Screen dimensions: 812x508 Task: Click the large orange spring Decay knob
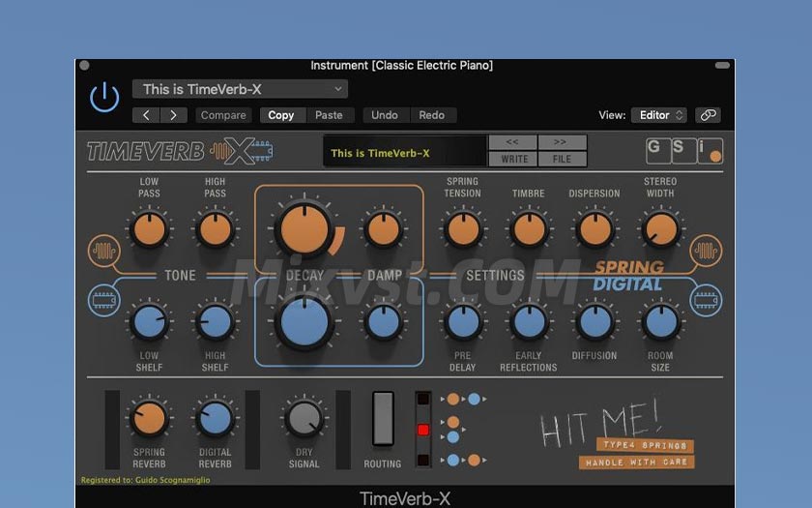(x=303, y=230)
